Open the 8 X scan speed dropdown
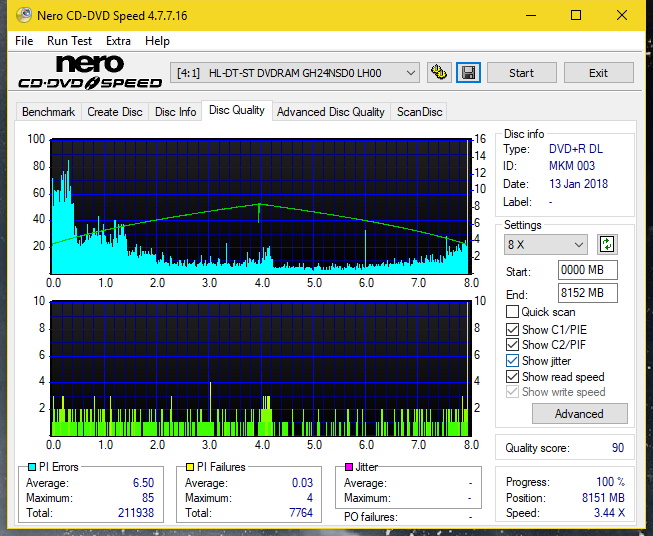 click(x=546, y=244)
